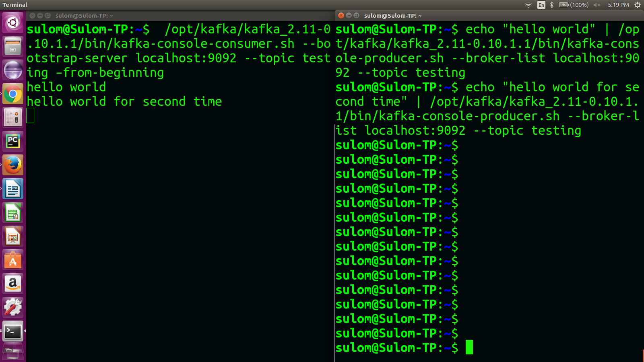Viewport: 644px width, 362px height.
Task: Open the muted sound volume indicator
Action: [597, 5]
